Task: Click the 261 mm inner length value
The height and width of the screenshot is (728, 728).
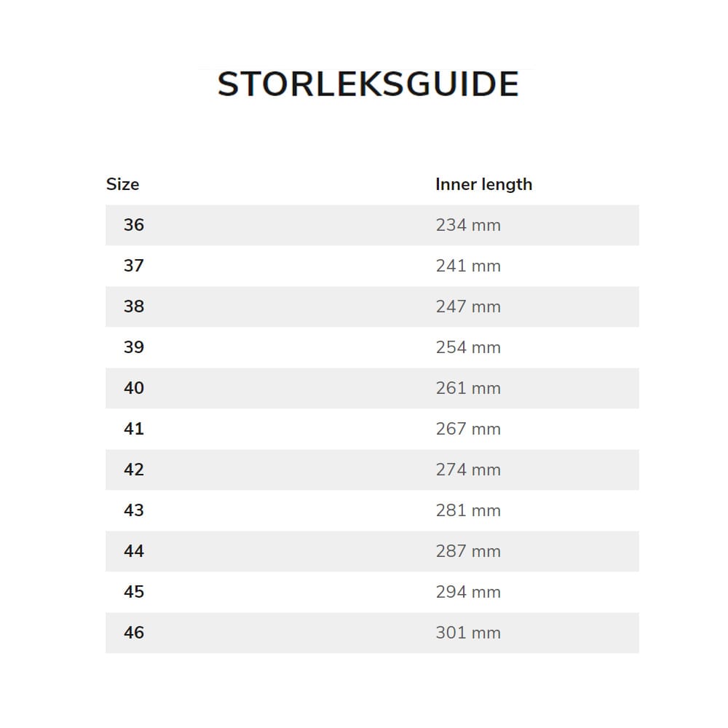Action: tap(468, 388)
